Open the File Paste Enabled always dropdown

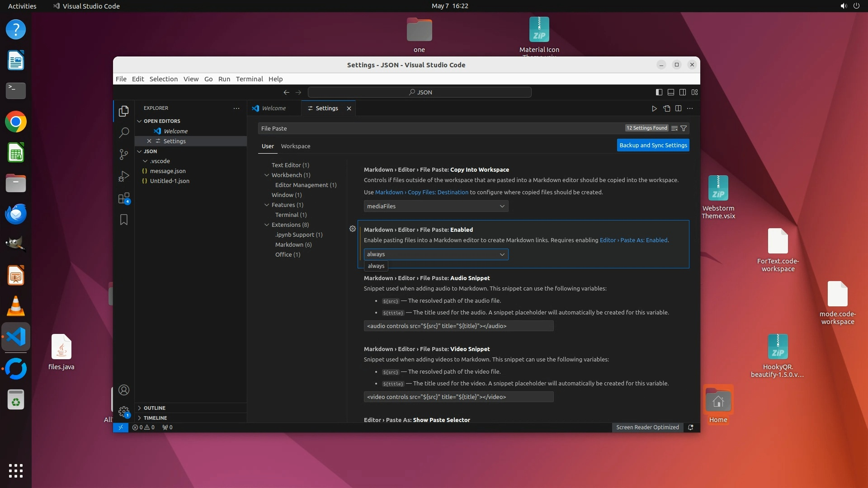click(x=436, y=254)
